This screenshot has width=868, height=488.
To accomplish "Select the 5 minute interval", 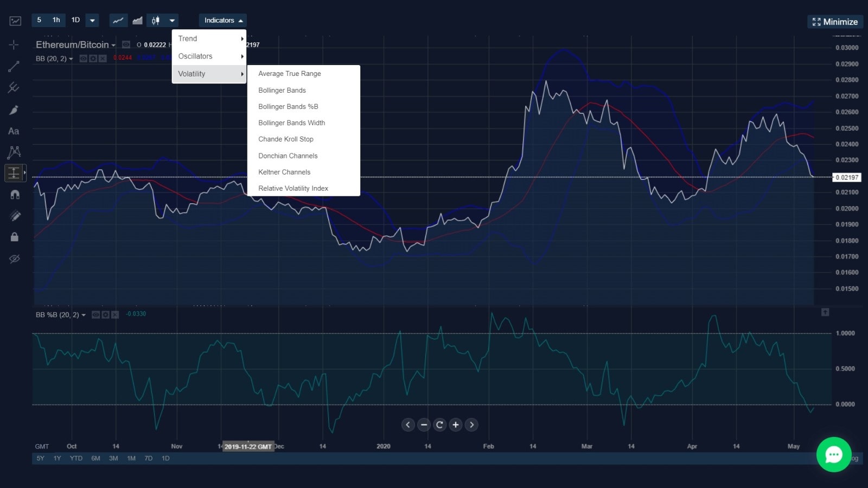I will [x=39, y=20].
